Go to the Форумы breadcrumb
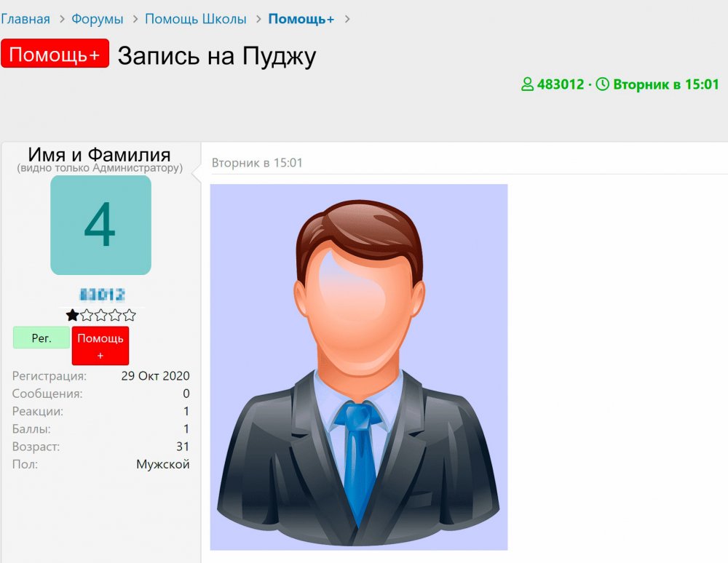 (x=97, y=19)
